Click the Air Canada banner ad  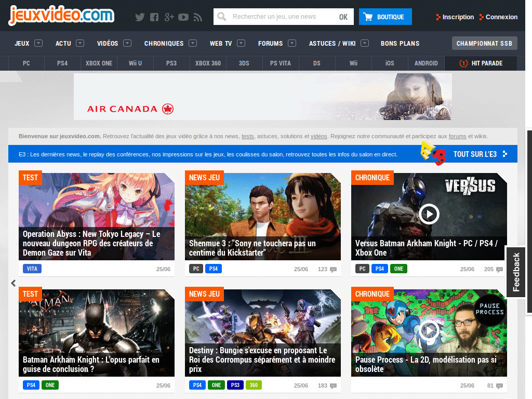click(x=262, y=97)
